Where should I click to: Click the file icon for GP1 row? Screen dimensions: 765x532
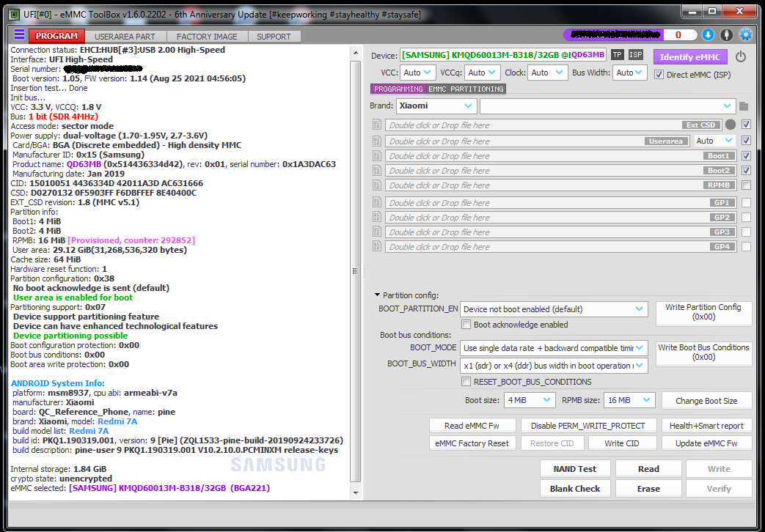tap(377, 202)
